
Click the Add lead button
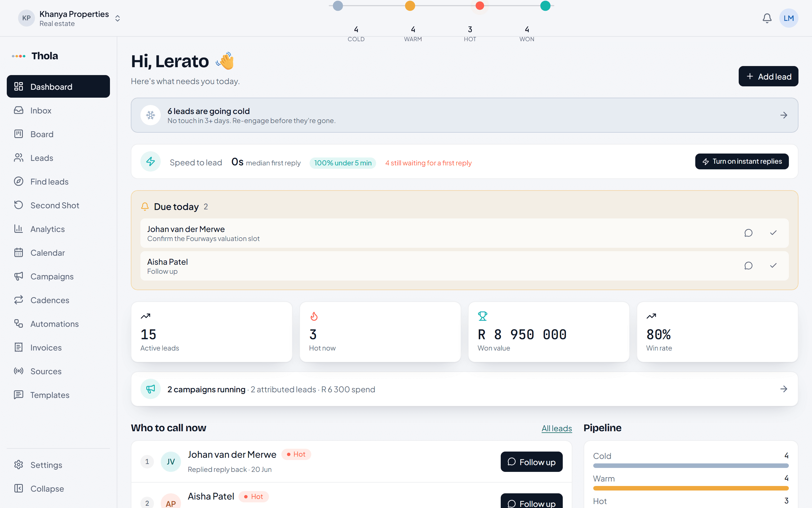click(x=768, y=76)
